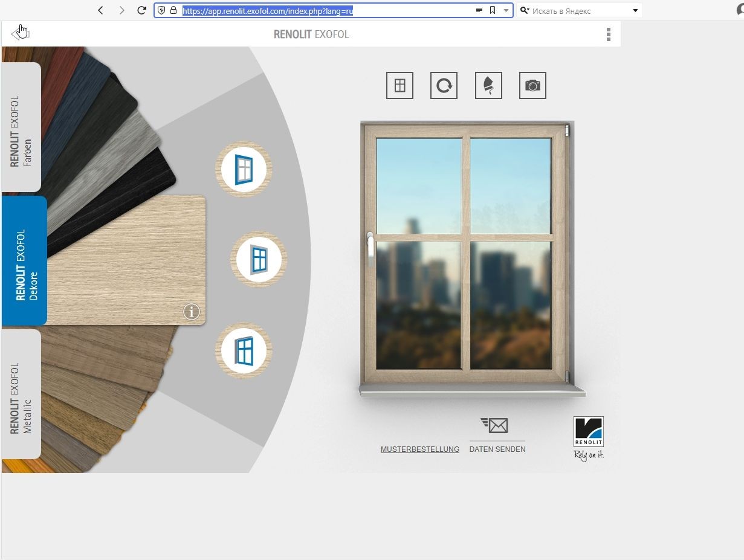This screenshot has width=744, height=560.
Task: Choose the middle circular window view
Action: pyautogui.click(x=259, y=260)
